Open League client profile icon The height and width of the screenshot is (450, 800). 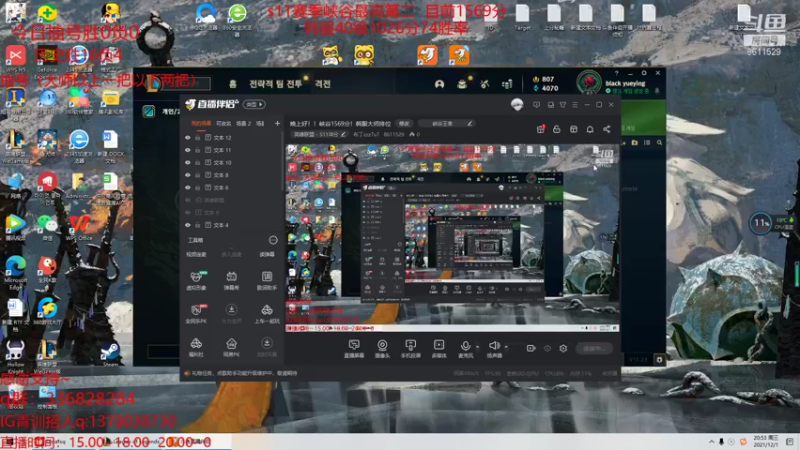click(x=439, y=84)
